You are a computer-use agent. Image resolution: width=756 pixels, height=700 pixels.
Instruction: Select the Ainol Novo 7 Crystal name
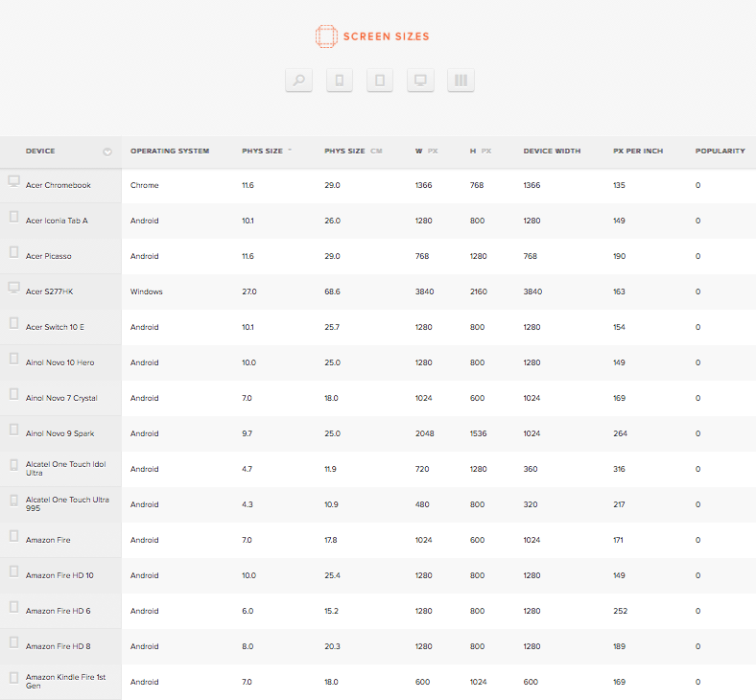point(61,398)
